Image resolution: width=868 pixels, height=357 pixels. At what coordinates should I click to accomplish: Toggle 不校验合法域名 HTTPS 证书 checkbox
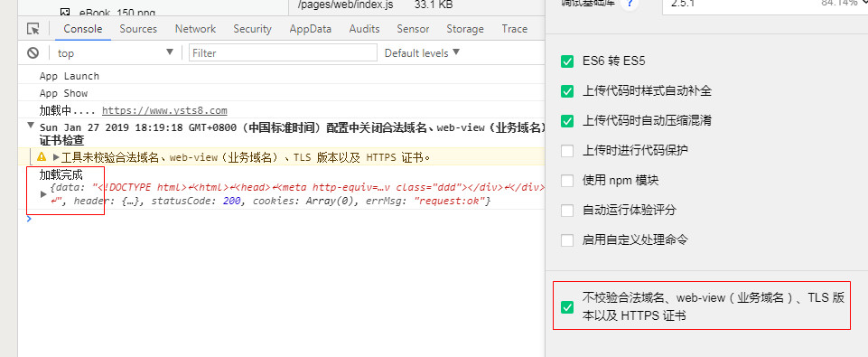coord(567,306)
